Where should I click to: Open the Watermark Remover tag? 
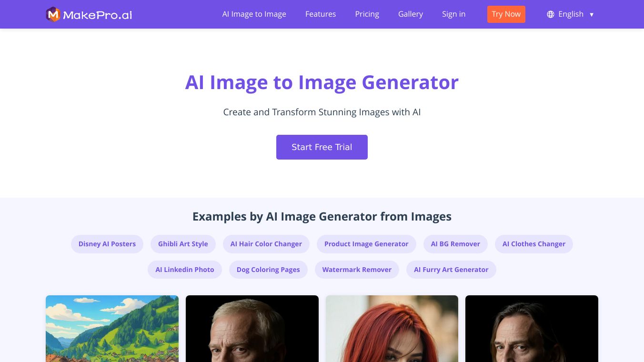pos(357,270)
